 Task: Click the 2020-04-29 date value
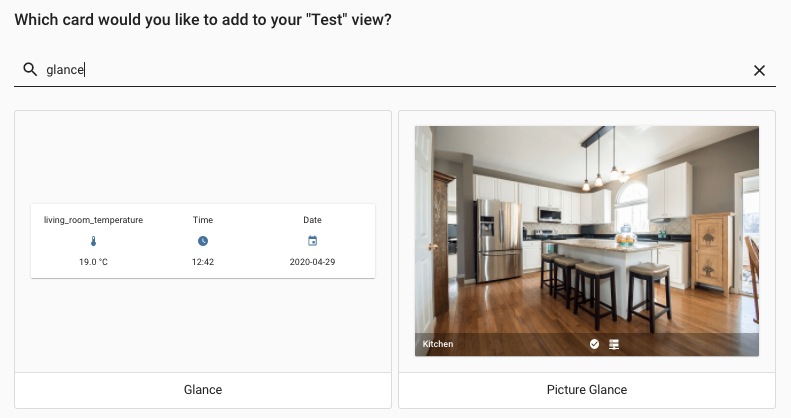312,262
